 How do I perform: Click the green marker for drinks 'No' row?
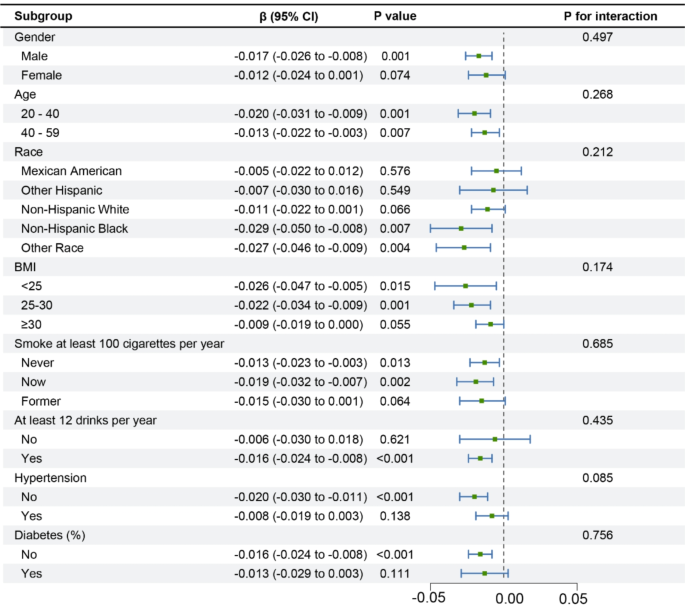pos(495,439)
